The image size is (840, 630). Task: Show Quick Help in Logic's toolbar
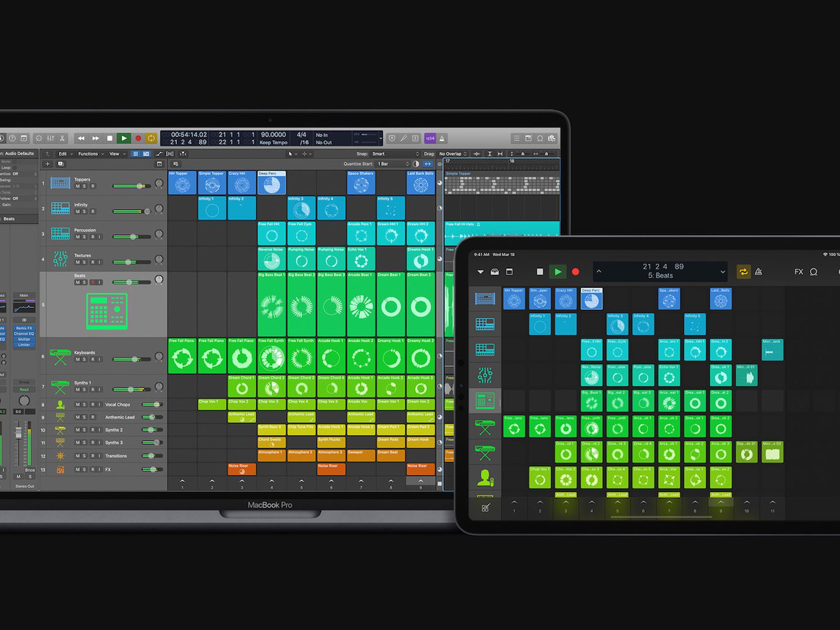[12, 138]
